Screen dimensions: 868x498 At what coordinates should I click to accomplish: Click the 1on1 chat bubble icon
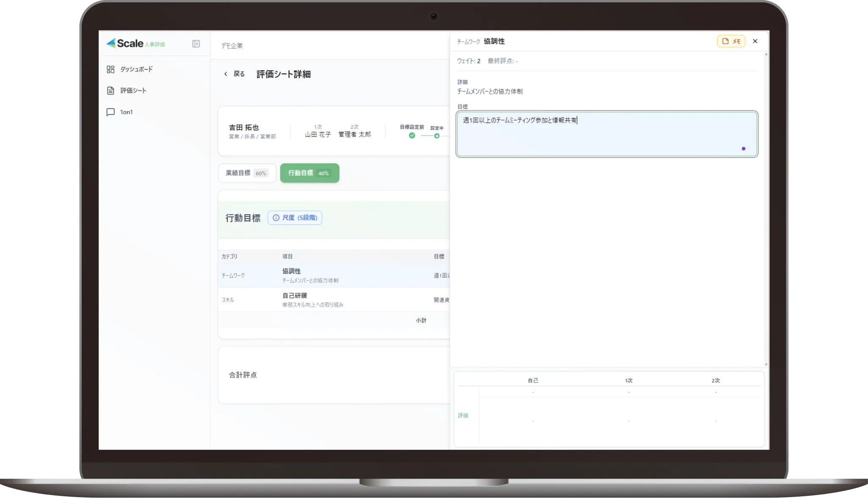click(111, 112)
